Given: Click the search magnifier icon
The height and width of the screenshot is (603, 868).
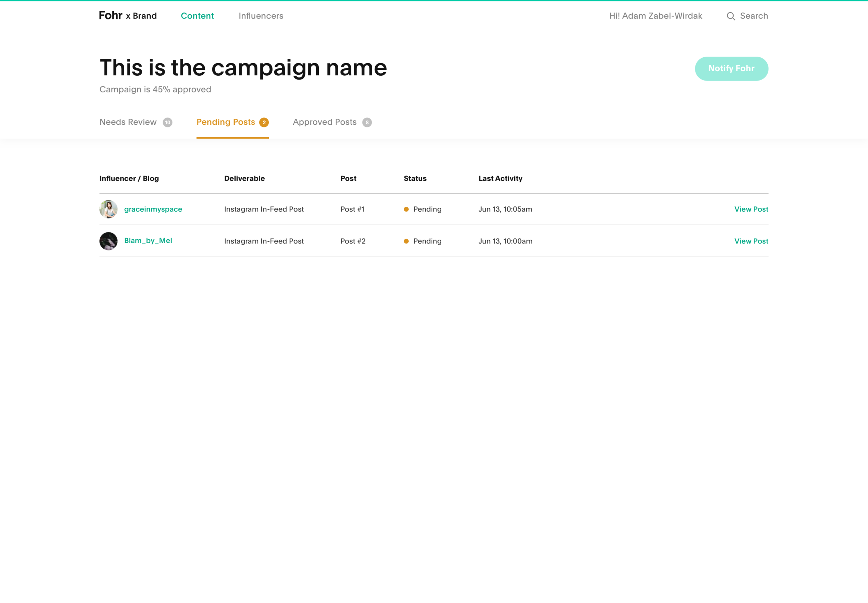Looking at the screenshot, I should (731, 16).
